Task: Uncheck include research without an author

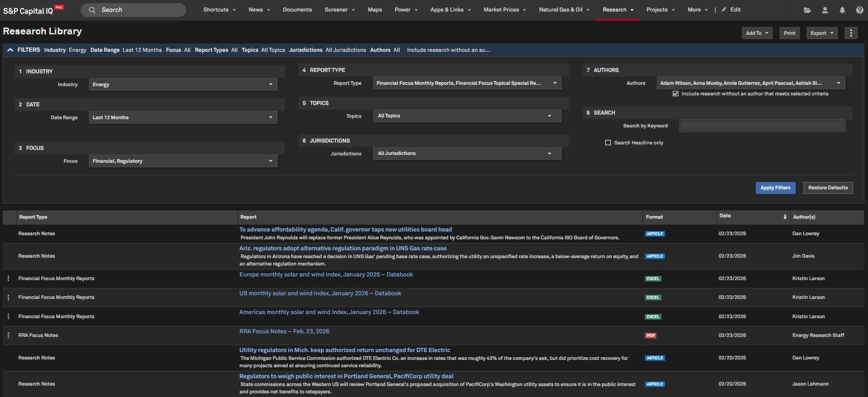Action: coord(675,94)
